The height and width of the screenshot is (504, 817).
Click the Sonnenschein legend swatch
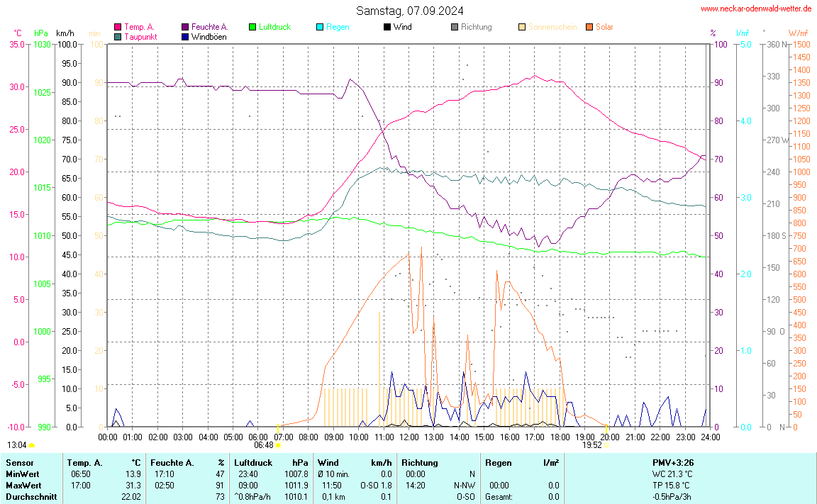[x=522, y=27]
